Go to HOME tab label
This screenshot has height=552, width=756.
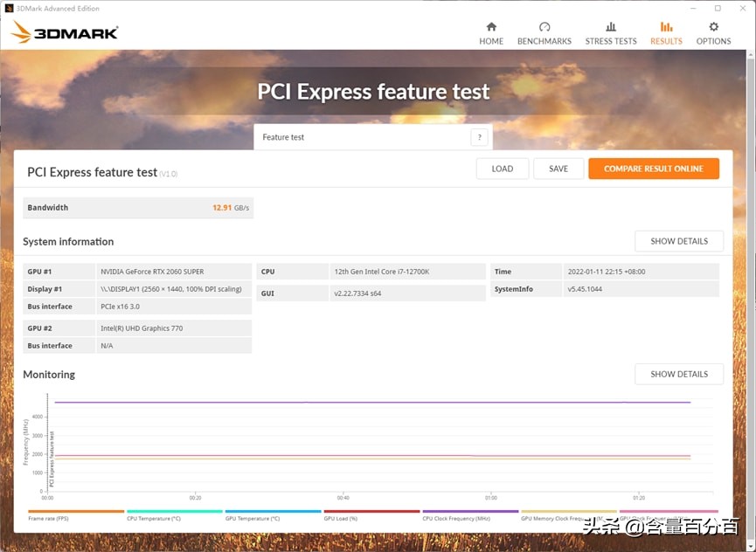[491, 41]
